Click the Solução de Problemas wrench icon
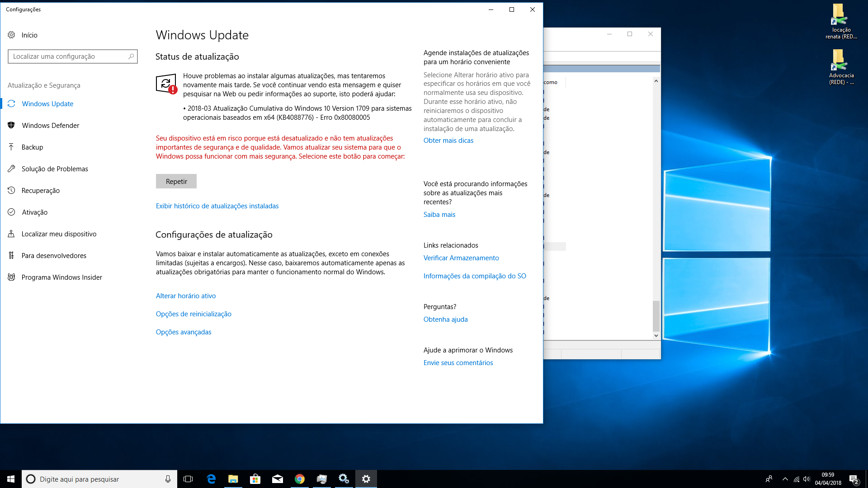This screenshot has height=488, width=868. click(x=11, y=169)
